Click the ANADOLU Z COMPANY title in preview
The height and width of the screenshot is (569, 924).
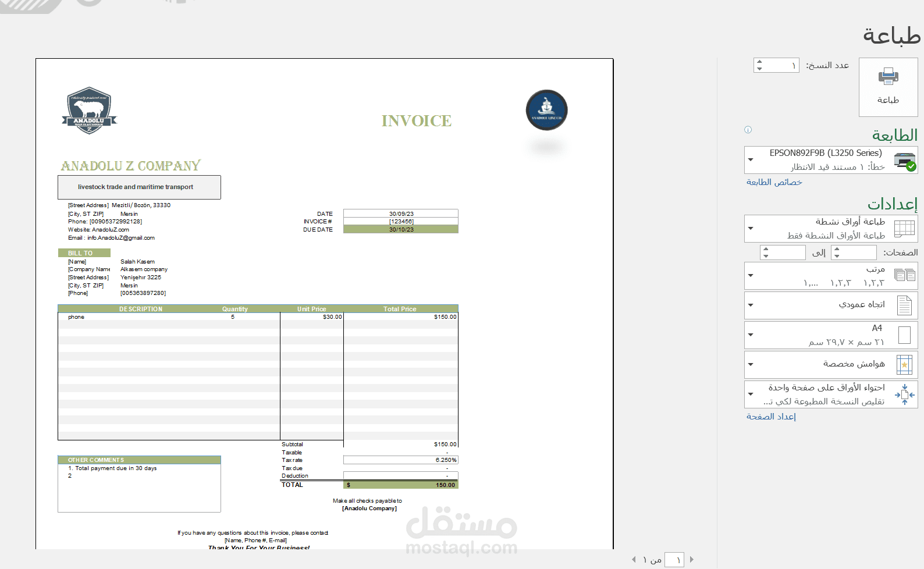(131, 166)
